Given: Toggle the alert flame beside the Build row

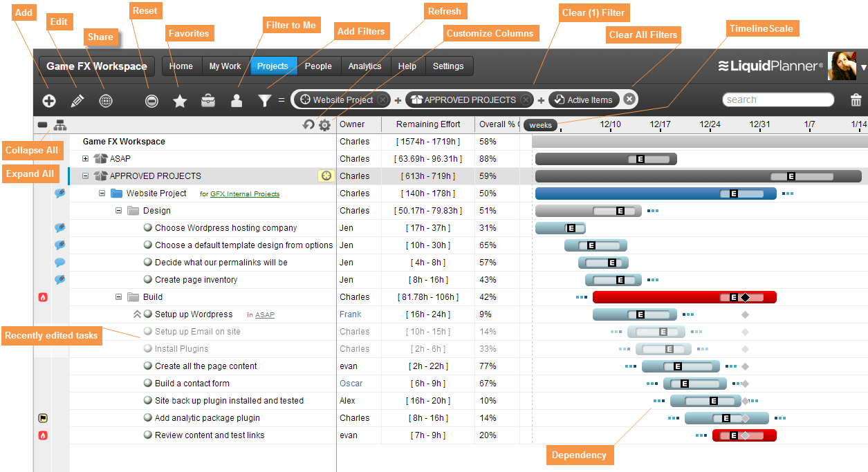Looking at the screenshot, I should (42, 297).
